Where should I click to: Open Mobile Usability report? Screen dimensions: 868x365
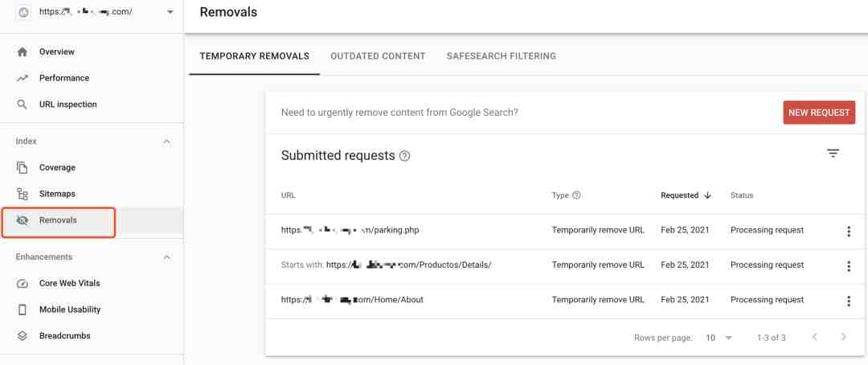[70, 310]
